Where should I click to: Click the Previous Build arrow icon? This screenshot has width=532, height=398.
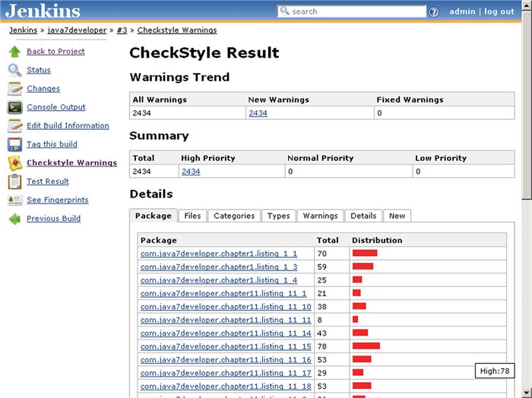[x=14, y=219]
